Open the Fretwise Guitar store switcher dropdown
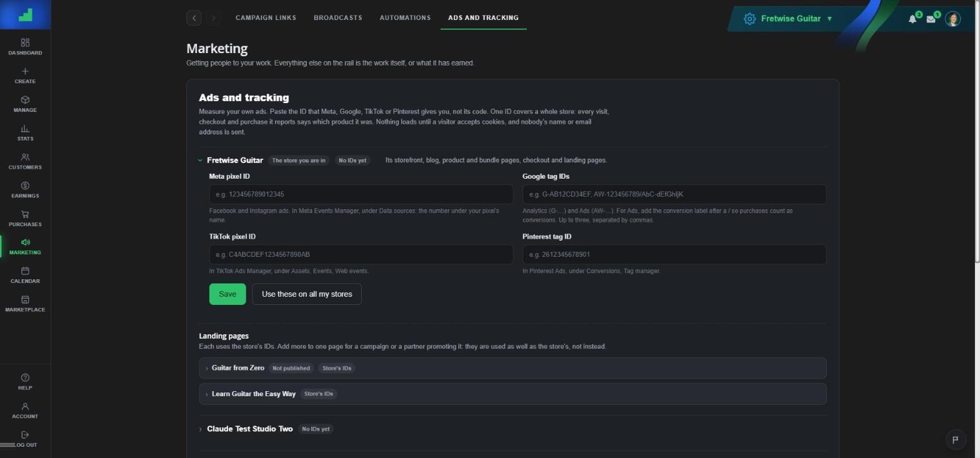This screenshot has height=458, width=980. pyautogui.click(x=789, y=19)
